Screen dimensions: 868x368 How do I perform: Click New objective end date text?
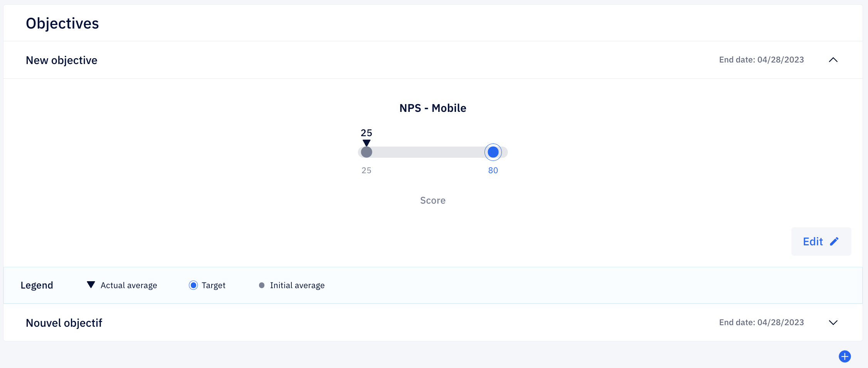762,60
